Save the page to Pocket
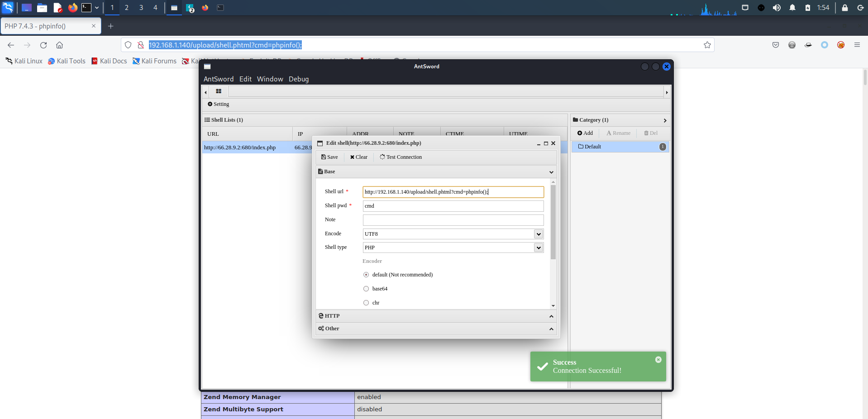The image size is (868, 419). tap(776, 45)
